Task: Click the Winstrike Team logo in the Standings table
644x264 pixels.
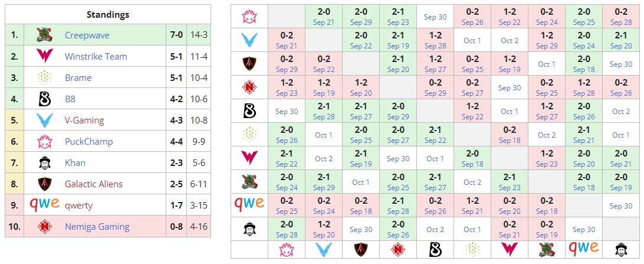Action: click(x=44, y=56)
